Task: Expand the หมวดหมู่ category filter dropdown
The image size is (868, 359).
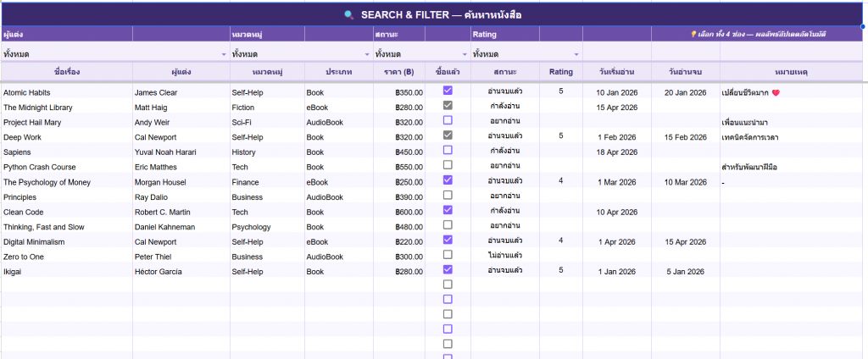Action: coord(367,54)
